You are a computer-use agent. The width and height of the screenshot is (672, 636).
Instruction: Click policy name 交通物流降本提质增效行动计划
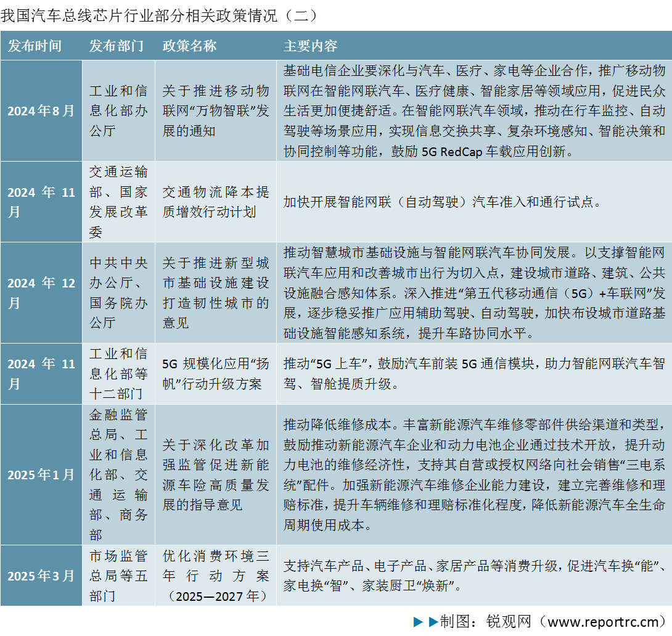(x=214, y=200)
